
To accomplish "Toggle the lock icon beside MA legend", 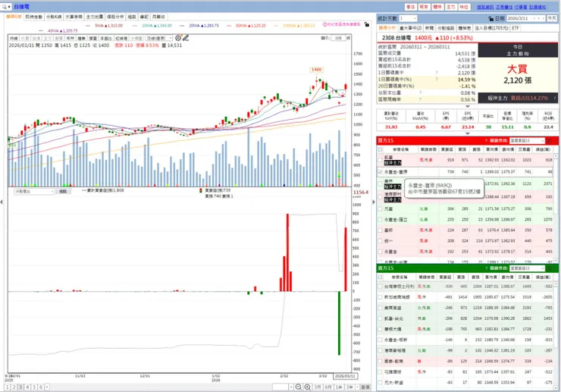I will point(366,24).
